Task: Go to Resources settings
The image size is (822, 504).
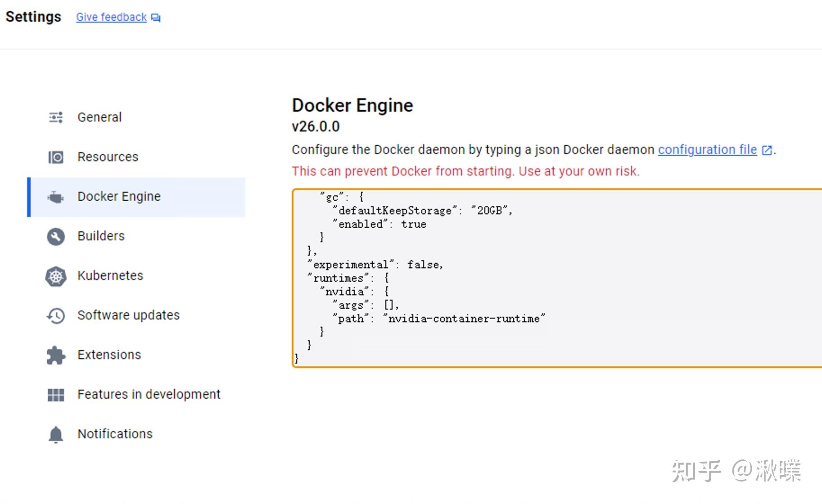Action: click(x=136, y=157)
